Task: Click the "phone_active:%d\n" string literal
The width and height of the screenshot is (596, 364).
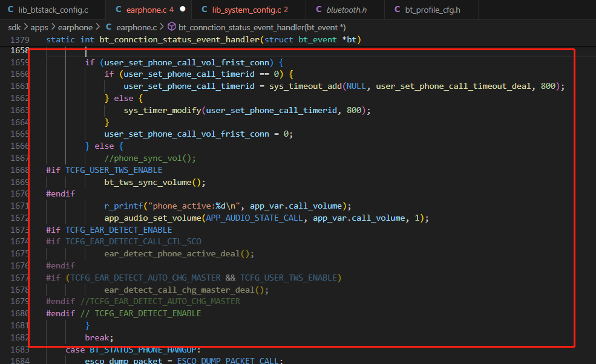Action: point(194,206)
